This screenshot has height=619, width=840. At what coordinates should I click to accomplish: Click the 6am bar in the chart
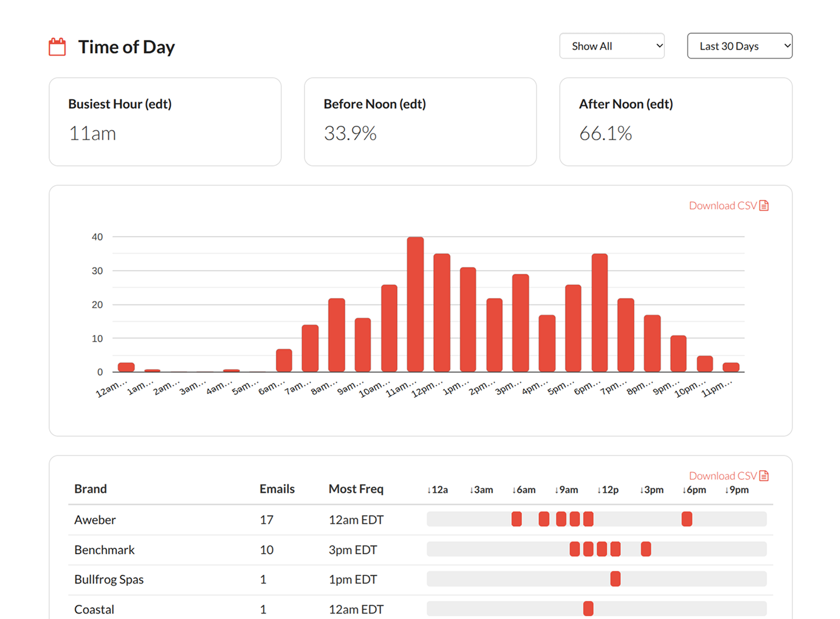point(284,360)
